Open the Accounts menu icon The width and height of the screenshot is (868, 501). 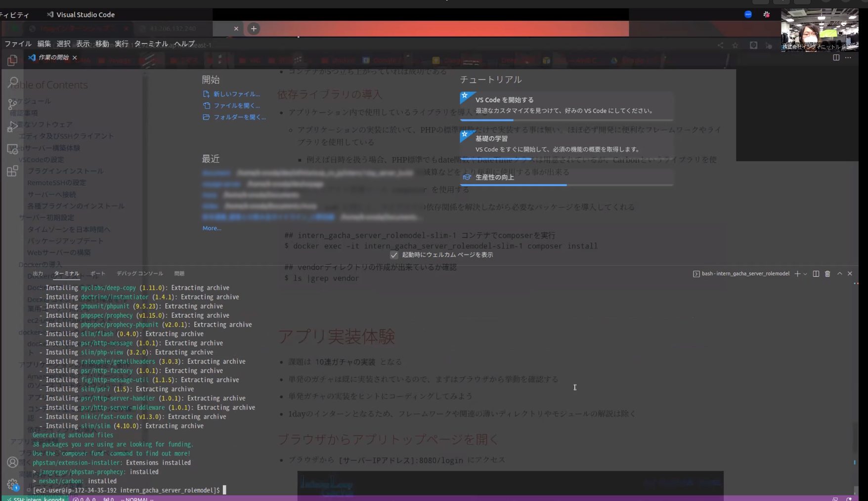tap(12, 462)
